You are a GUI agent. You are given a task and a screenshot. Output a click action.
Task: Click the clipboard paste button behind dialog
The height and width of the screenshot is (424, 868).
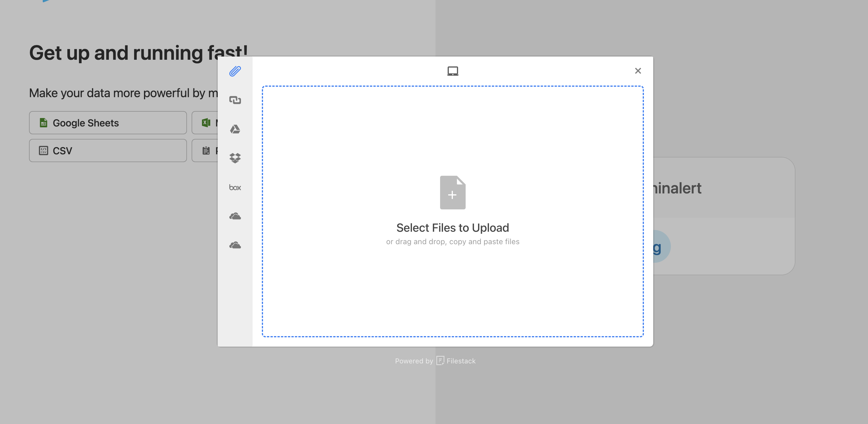[205, 151]
